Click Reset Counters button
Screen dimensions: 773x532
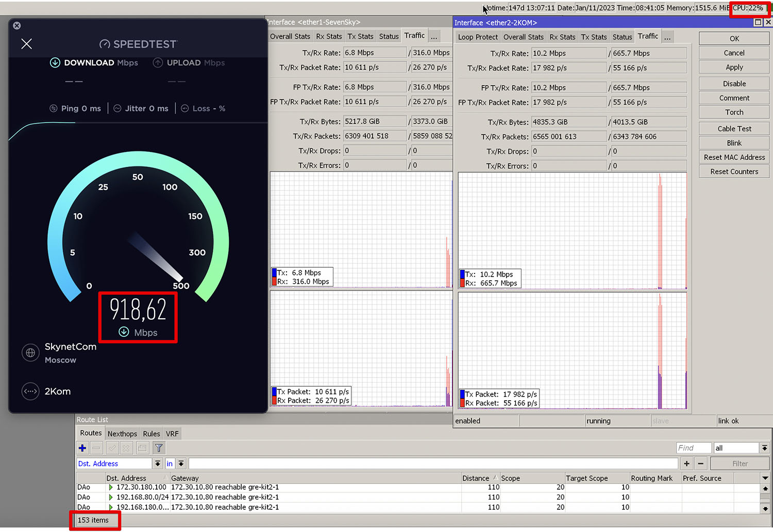tap(734, 171)
